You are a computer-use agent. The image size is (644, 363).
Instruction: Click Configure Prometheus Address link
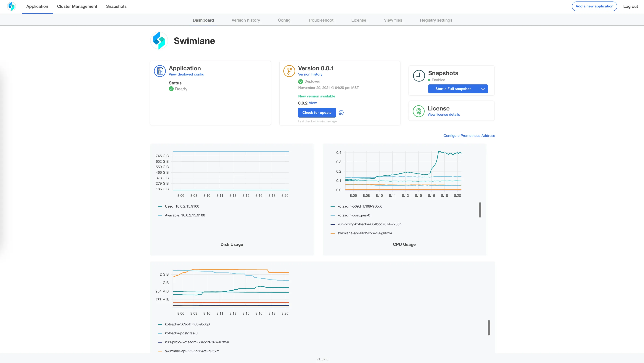tap(469, 136)
